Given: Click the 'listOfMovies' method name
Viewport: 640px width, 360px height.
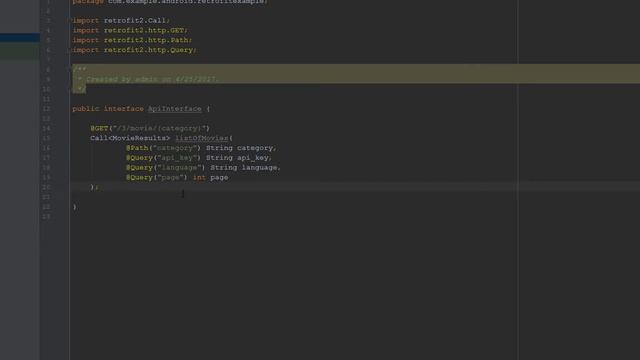Looking at the screenshot, I should pos(202,138).
